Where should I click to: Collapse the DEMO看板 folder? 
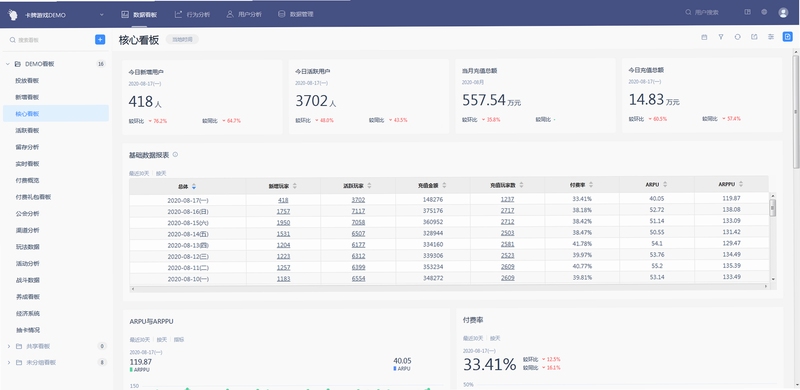[8, 64]
